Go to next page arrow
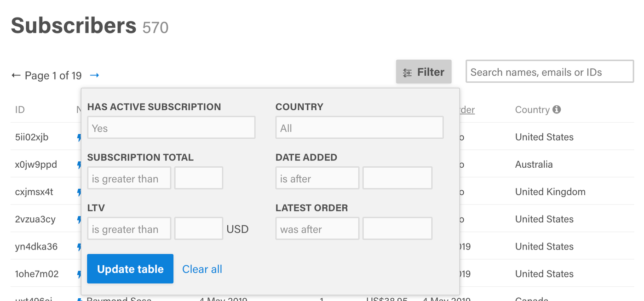Viewport: 644px width, 301px height. click(94, 75)
